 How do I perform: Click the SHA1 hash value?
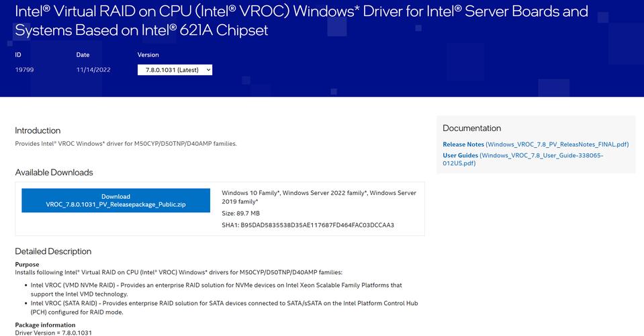point(317,225)
